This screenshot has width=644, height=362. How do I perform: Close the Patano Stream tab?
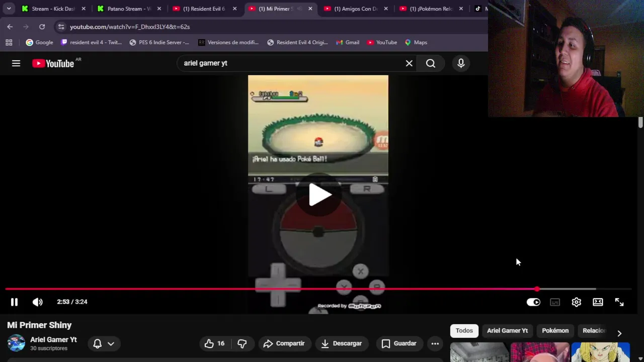[159, 9]
